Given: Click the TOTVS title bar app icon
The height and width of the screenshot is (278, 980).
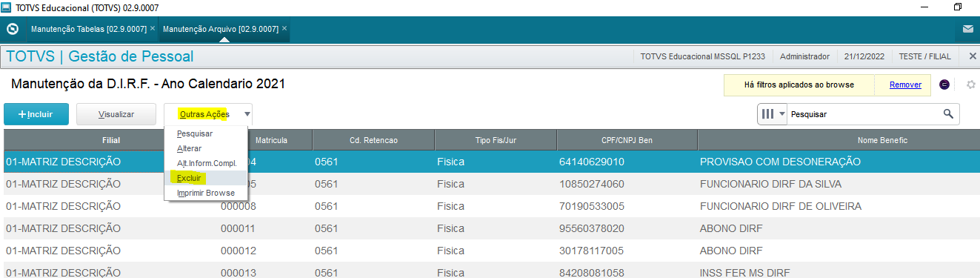Looking at the screenshot, I should click(x=7, y=7).
